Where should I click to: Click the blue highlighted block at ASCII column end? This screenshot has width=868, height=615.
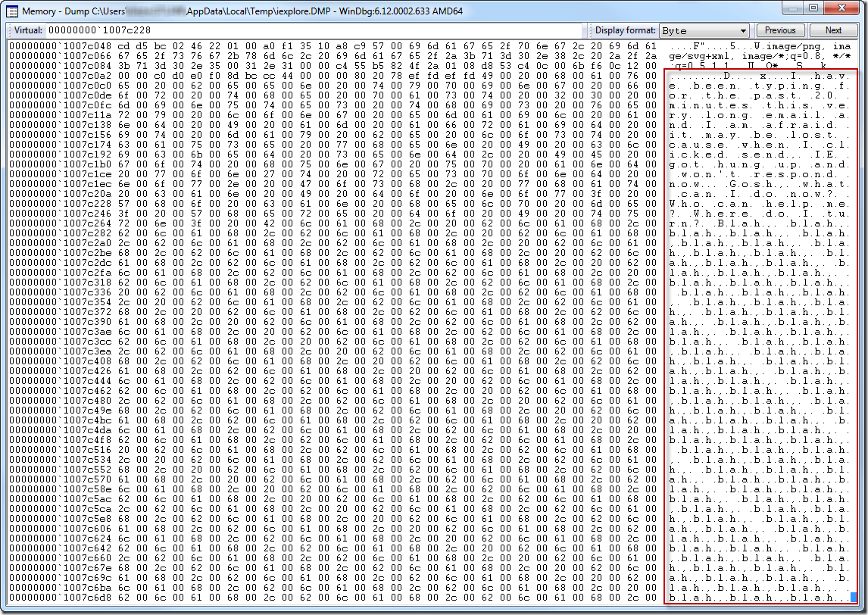tap(854, 597)
